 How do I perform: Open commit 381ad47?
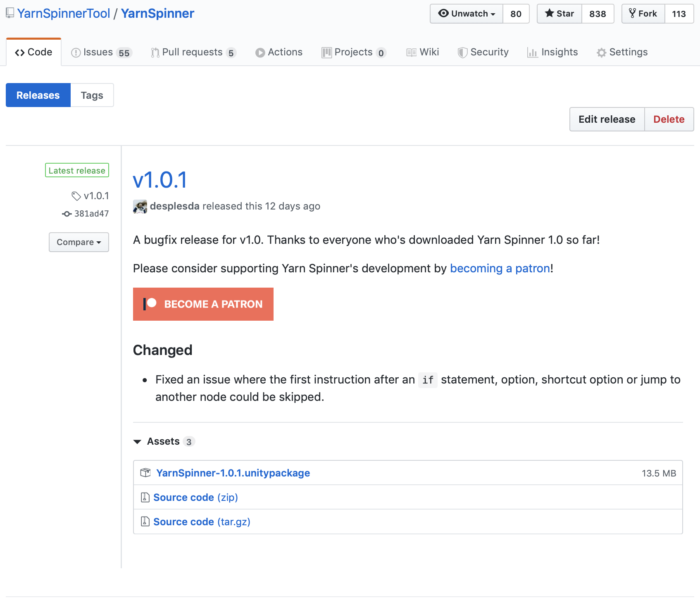[x=91, y=214]
